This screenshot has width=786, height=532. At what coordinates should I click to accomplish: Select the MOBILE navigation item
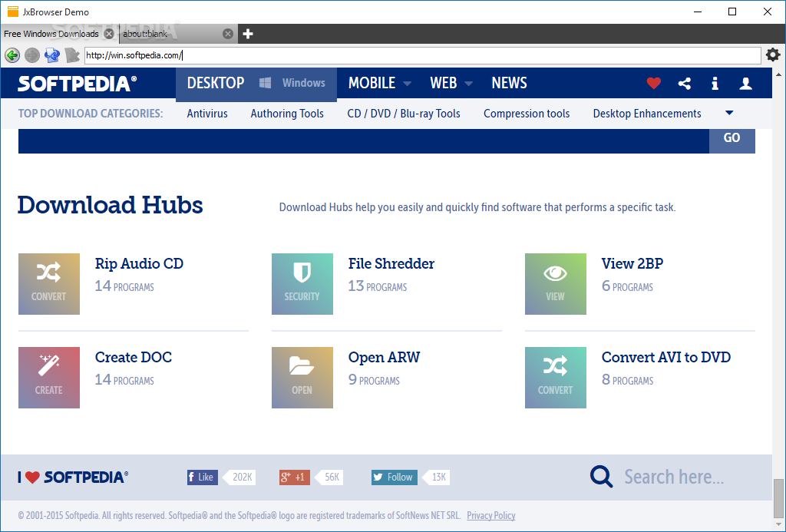(372, 83)
